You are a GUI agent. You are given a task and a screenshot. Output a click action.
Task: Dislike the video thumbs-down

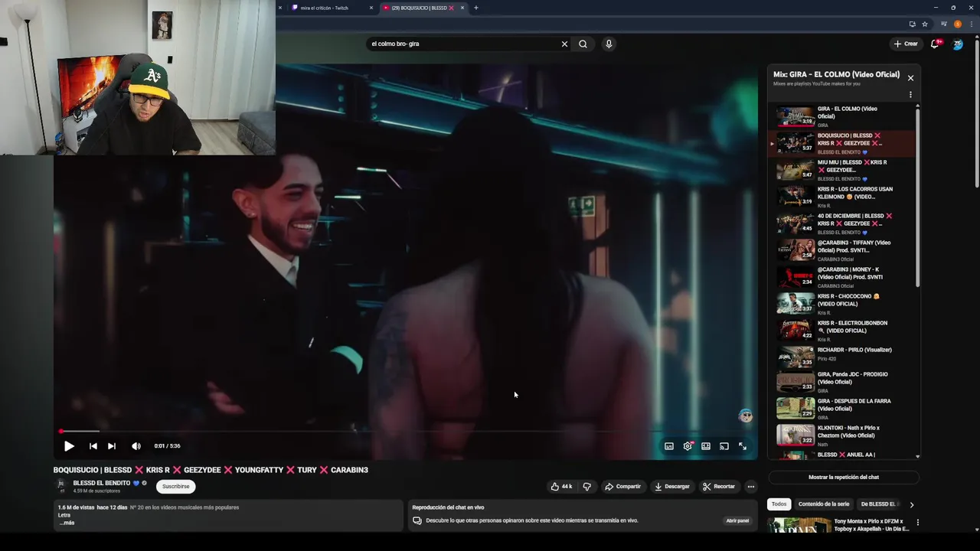(x=587, y=487)
